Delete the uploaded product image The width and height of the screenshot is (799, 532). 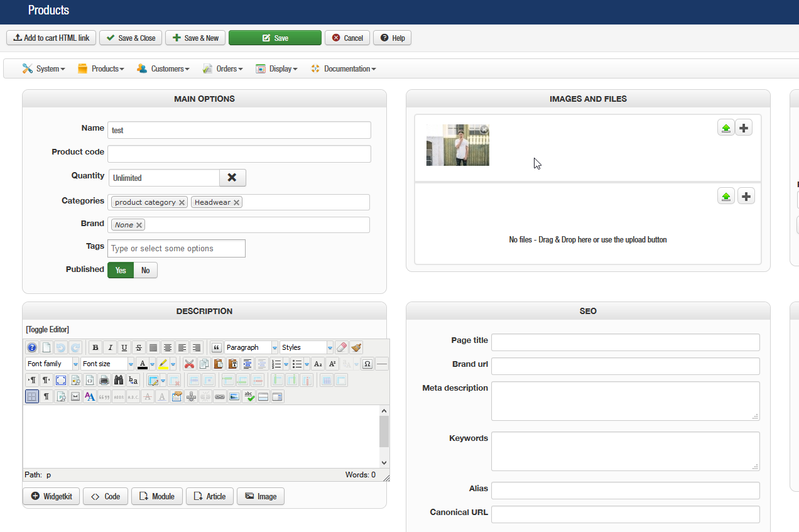(x=484, y=129)
